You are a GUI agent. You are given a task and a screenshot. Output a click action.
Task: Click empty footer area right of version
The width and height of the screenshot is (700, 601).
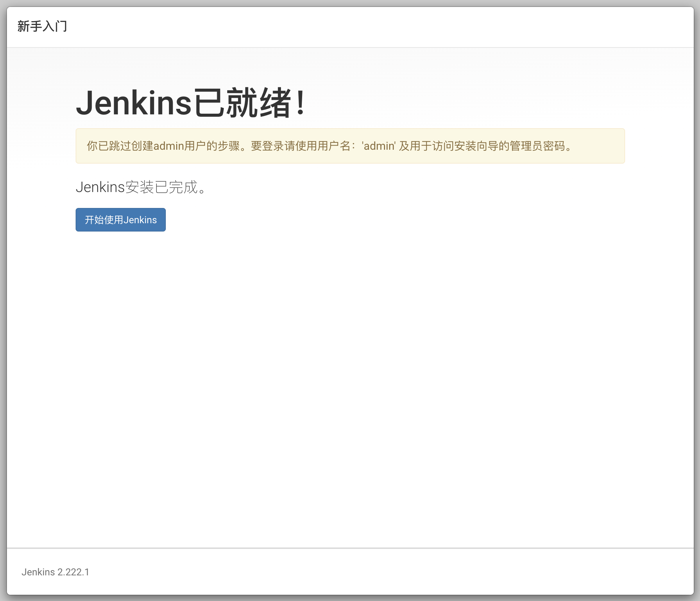click(382, 572)
